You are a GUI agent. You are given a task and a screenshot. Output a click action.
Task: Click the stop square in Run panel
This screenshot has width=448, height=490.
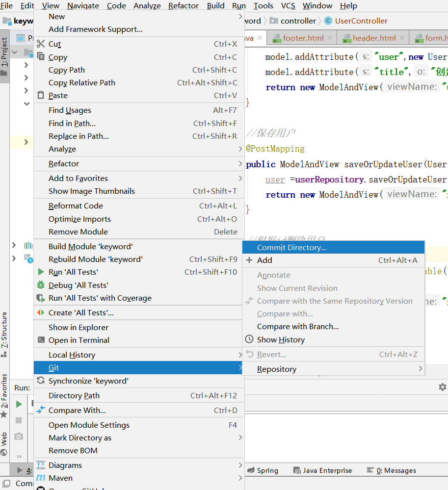tap(19, 420)
